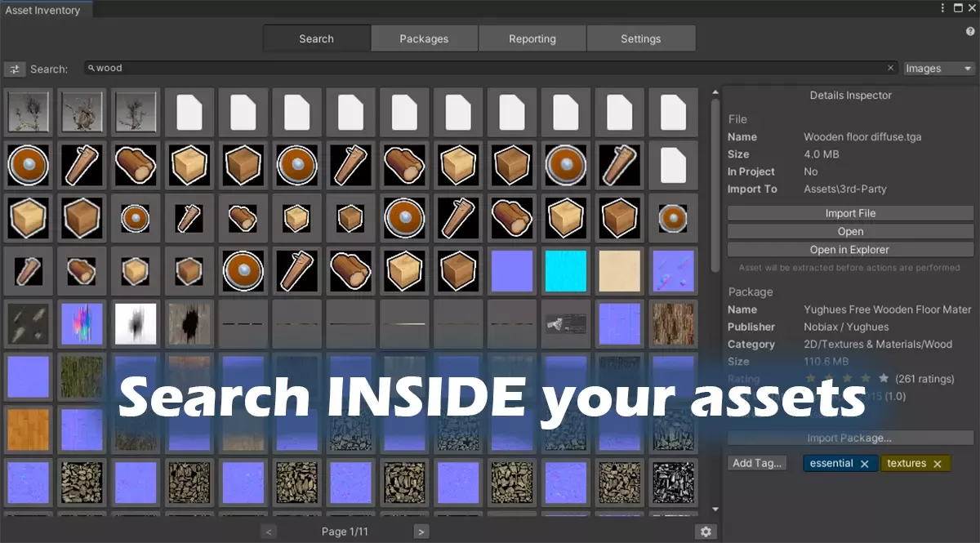Image resolution: width=980 pixels, height=543 pixels.
Task: Click the Import Package button
Action: (x=849, y=438)
